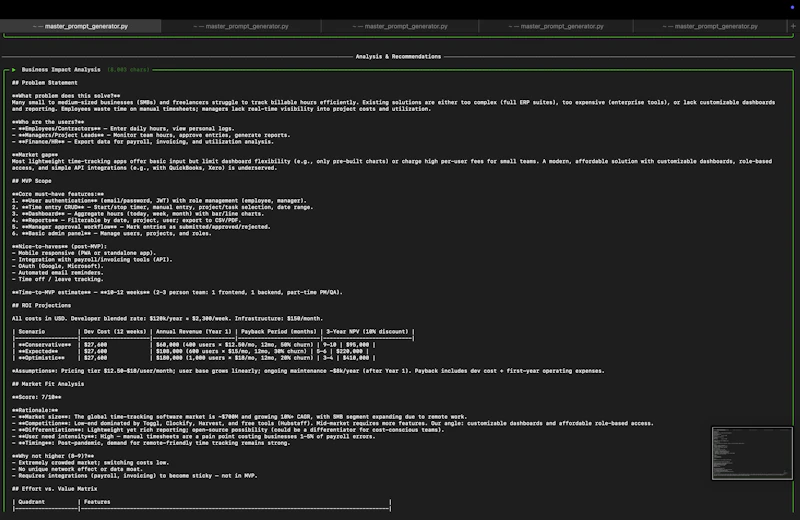
Task: Click the "Time off / leave tracking" bullet
Action: pos(58,279)
